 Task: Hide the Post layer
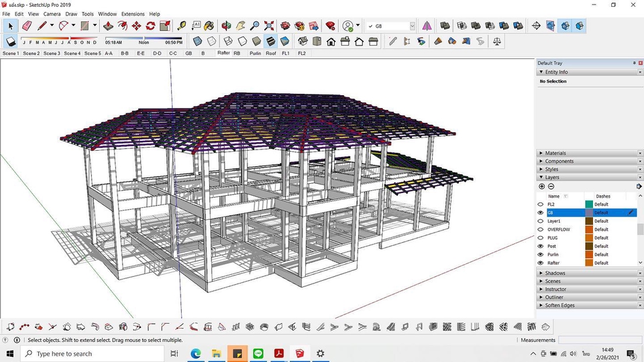tap(541, 246)
